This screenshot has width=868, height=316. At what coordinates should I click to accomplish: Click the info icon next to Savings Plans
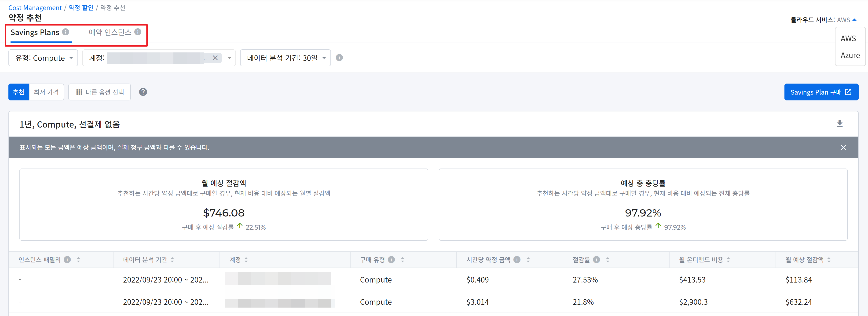tap(66, 32)
